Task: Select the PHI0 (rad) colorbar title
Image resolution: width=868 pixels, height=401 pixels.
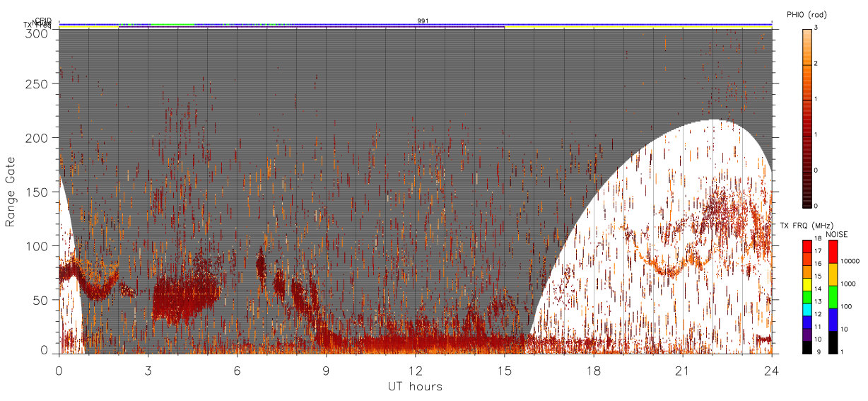Action: (x=807, y=14)
